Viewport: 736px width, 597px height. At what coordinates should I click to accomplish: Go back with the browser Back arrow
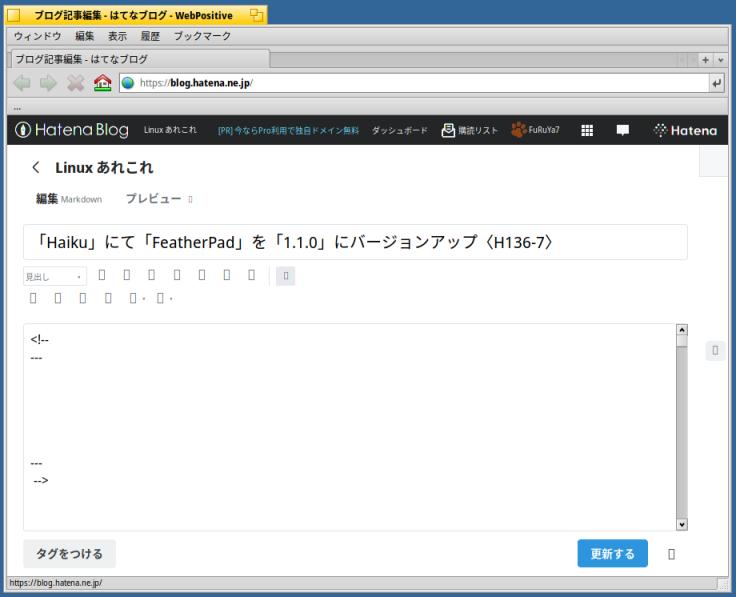[22, 84]
